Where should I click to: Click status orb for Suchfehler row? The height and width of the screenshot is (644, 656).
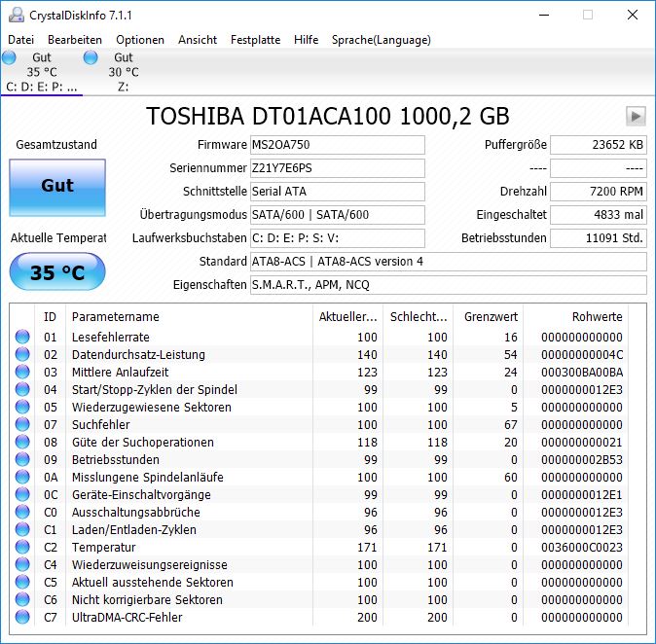click(22, 424)
